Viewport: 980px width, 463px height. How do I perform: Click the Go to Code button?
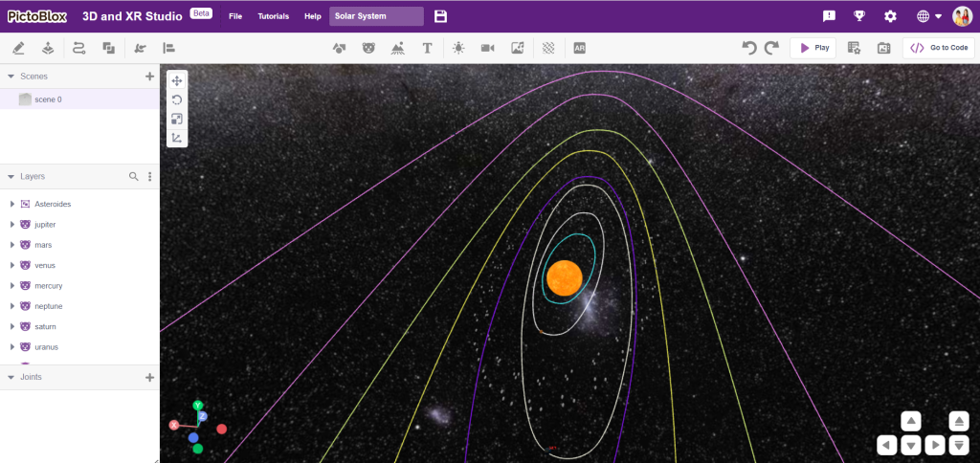[x=938, y=48]
